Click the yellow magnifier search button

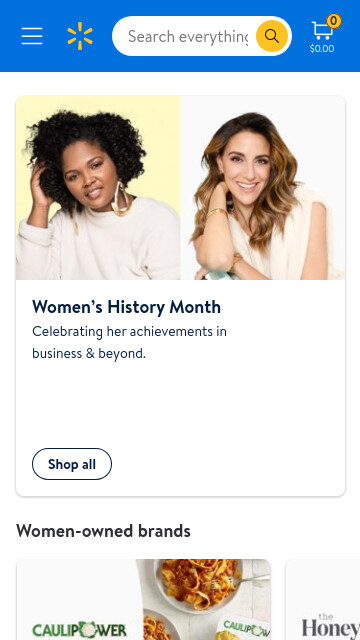click(272, 36)
